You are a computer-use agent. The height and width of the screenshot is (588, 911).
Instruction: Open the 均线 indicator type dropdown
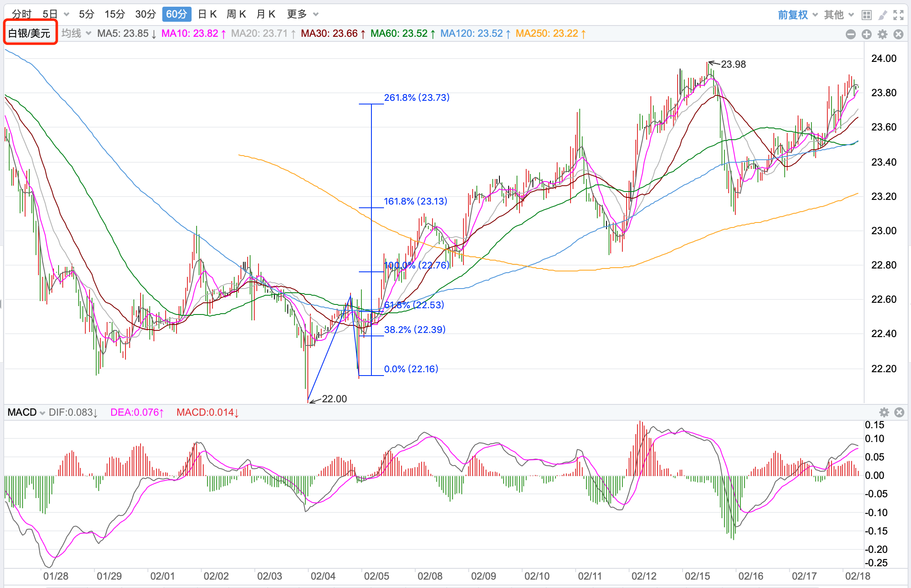pos(76,33)
